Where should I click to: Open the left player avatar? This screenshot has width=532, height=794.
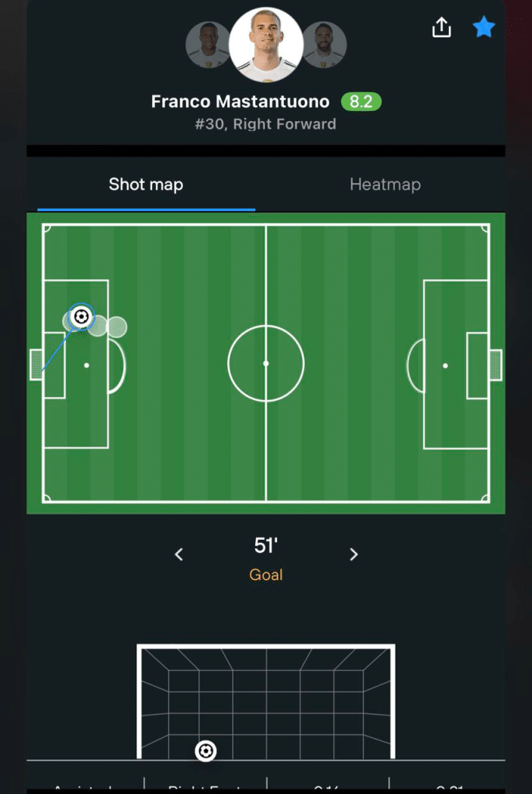pyautogui.click(x=207, y=44)
